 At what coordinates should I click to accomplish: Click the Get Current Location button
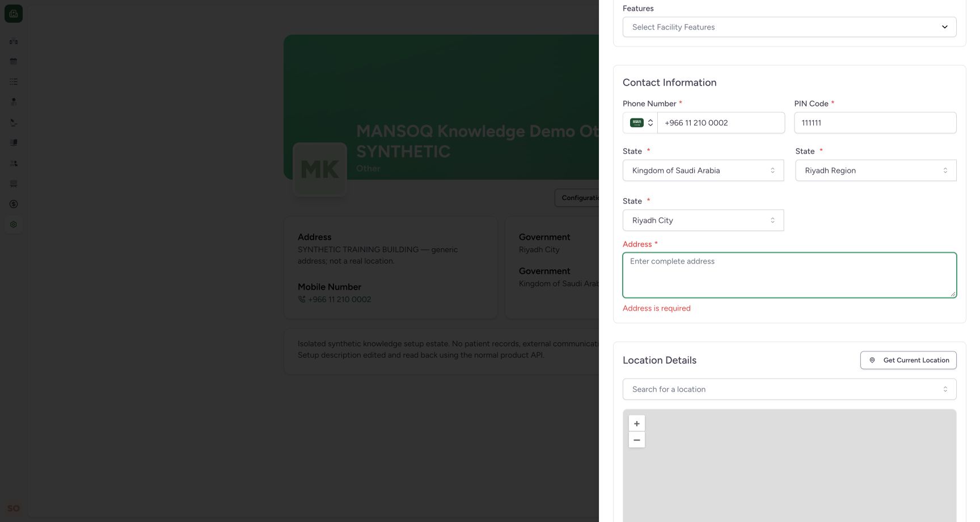[x=908, y=360]
